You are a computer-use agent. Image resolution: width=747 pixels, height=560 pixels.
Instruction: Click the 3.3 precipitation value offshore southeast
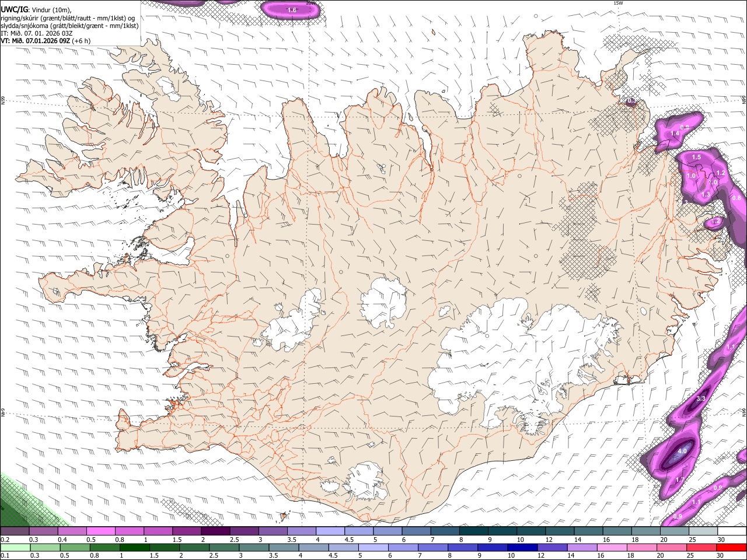coord(701,398)
